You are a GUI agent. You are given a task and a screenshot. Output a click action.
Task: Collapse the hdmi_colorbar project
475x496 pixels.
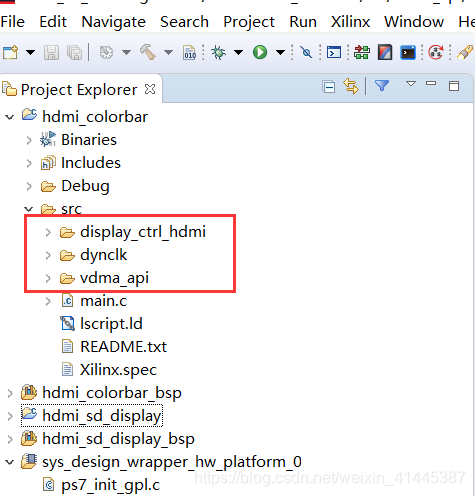[x=10, y=117]
